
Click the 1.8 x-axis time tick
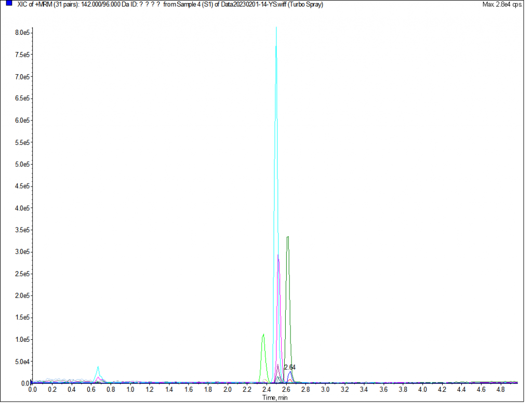tap(208, 390)
